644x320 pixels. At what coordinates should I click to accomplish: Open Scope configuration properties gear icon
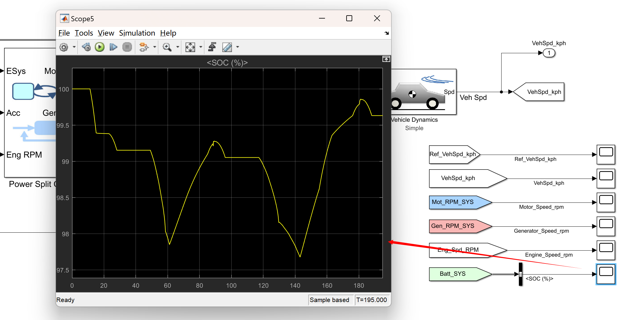point(64,47)
